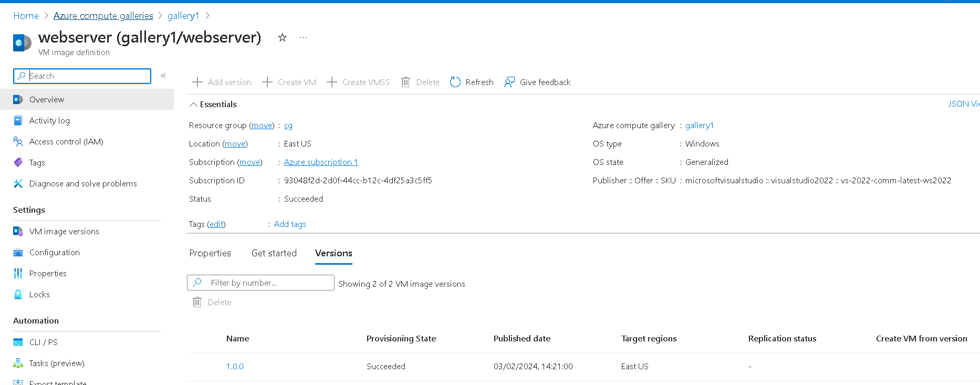Open the cg resource group link

[288, 126]
